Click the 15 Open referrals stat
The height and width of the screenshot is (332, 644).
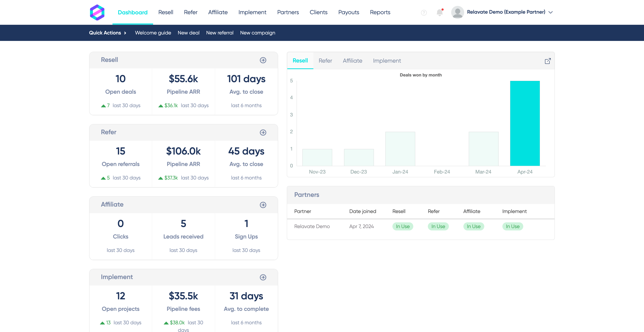tap(121, 157)
